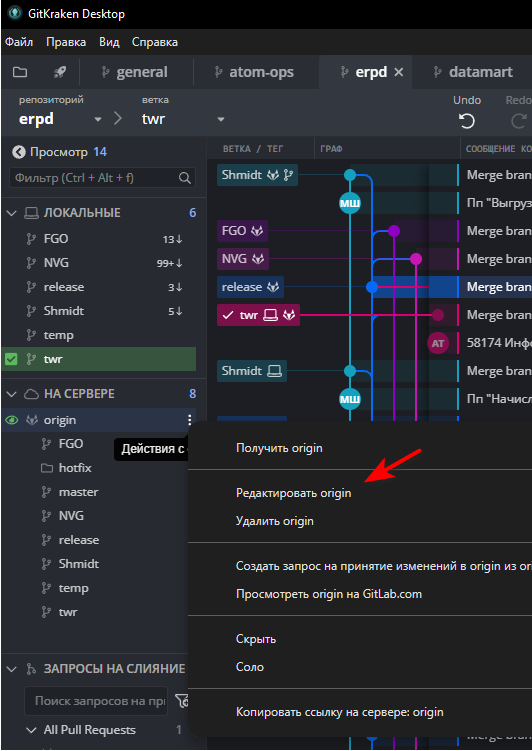Image resolution: width=532 pixels, height=751 pixels.
Task: Open the Правка menu
Action: click(x=66, y=42)
